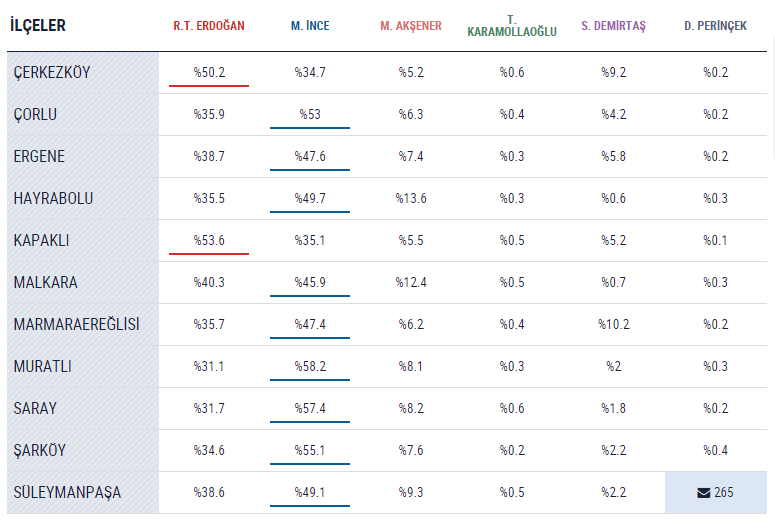Click Erdoğan's %53.6 result for Kapaklı

click(209, 241)
